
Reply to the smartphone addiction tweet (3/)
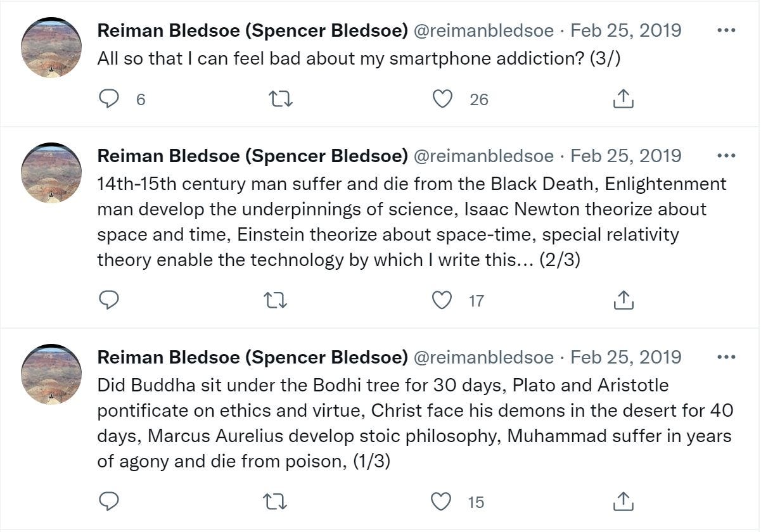click(110, 99)
